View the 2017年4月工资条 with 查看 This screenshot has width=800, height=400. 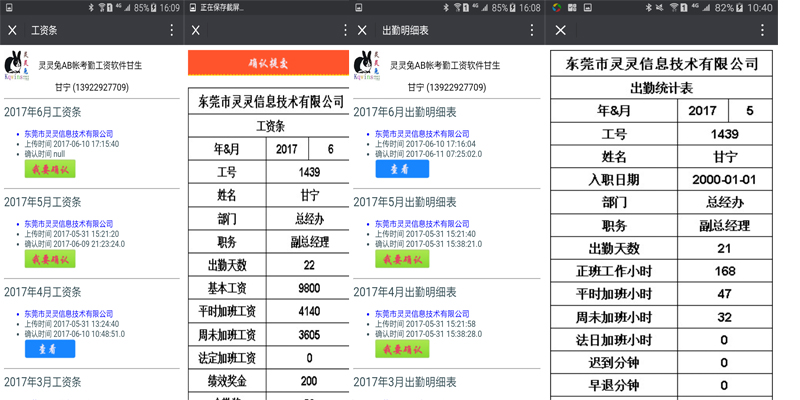[x=50, y=349]
